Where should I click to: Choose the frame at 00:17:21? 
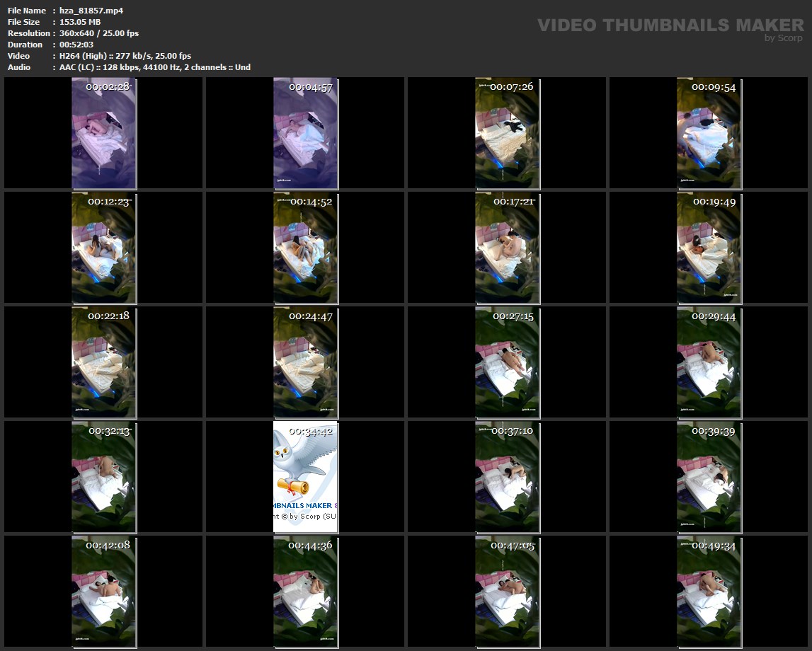point(507,248)
